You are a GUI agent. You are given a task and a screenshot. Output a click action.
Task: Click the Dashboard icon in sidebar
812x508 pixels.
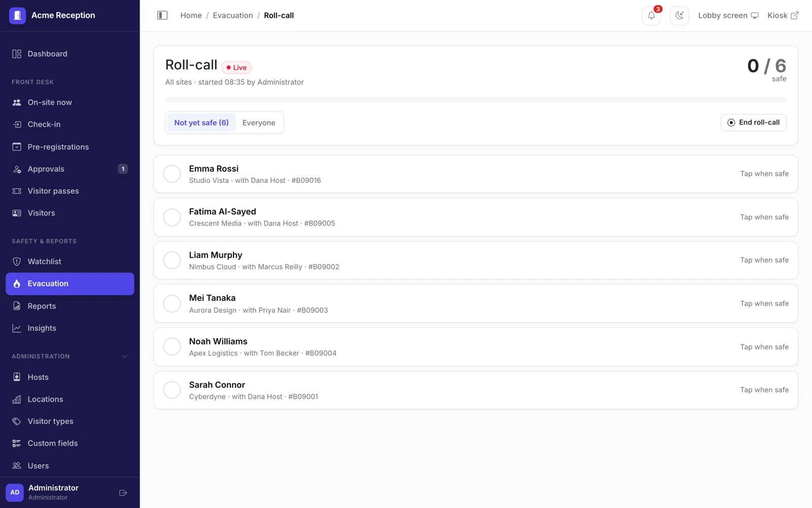(x=17, y=54)
